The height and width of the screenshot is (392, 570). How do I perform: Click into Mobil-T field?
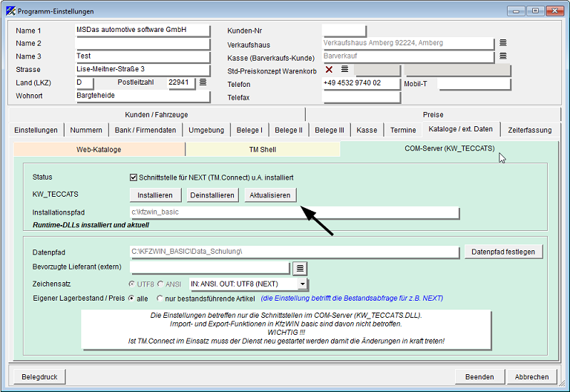pyautogui.click(x=474, y=84)
